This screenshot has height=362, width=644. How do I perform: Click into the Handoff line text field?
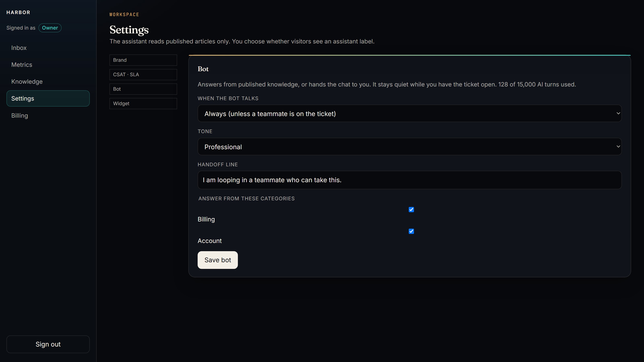pyautogui.click(x=410, y=180)
